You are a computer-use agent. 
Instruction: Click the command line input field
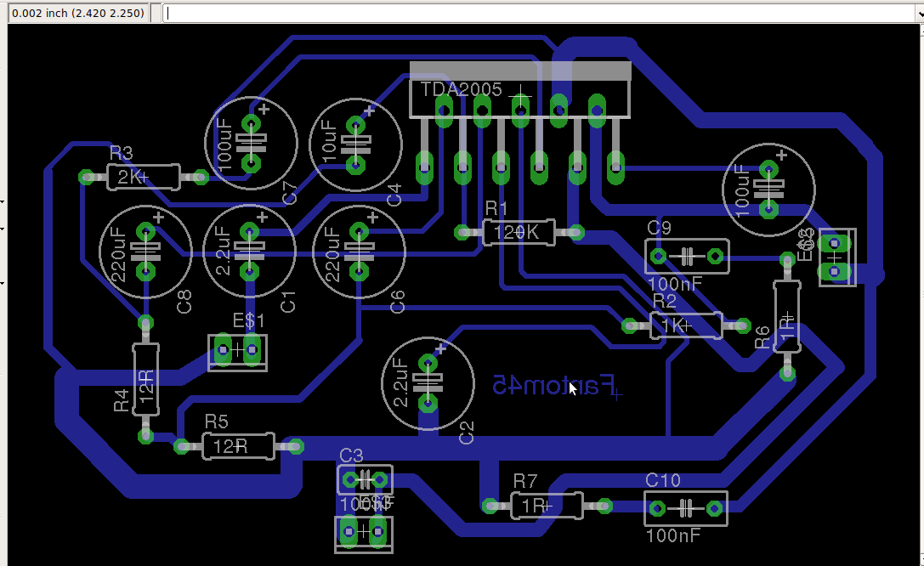539,13
